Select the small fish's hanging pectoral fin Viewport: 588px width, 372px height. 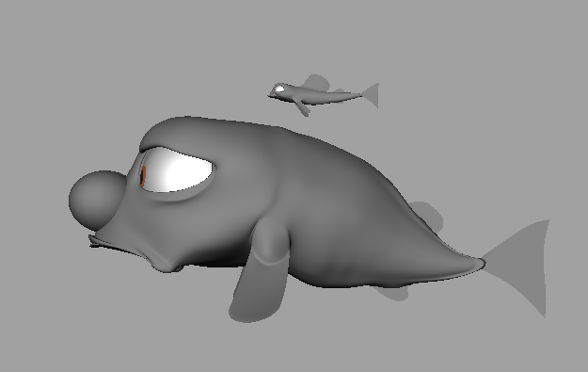[x=301, y=106]
